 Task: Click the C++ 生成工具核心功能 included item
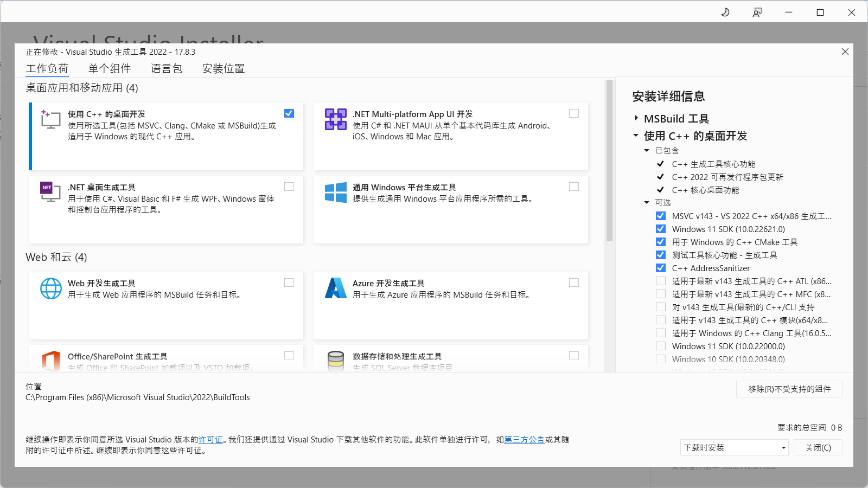pos(713,164)
